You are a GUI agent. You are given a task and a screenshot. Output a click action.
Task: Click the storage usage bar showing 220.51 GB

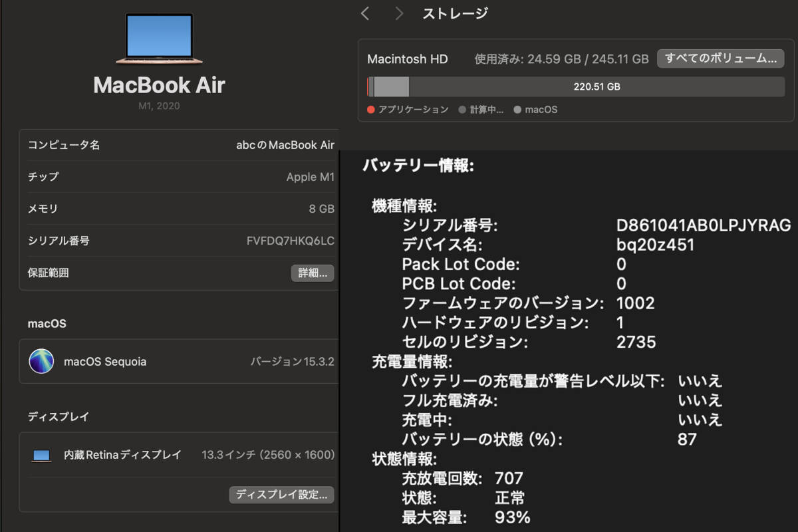[x=576, y=86]
